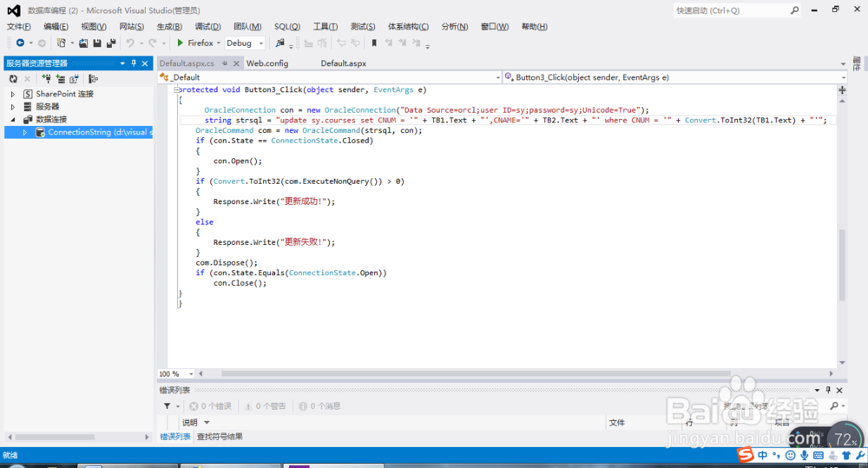Click the Server Explorer horizontal scrollbar thumb
This screenshot has width=868, height=468.
[55, 437]
